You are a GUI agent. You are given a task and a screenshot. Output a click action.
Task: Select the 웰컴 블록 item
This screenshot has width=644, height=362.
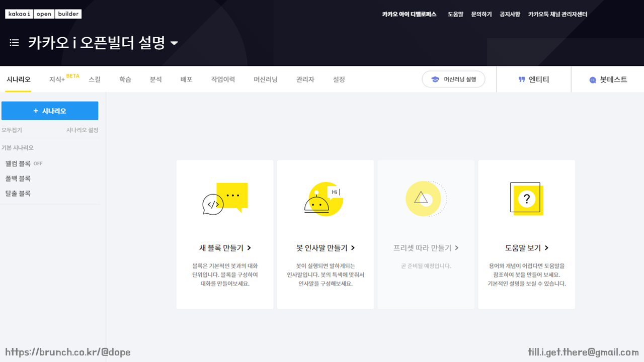(x=18, y=163)
